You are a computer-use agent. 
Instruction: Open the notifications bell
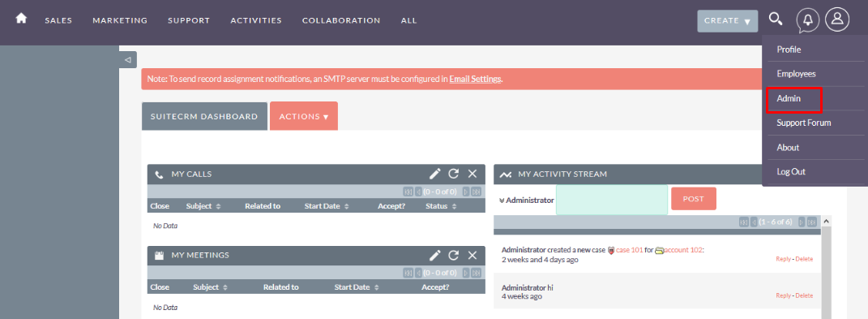click(808, 20)
